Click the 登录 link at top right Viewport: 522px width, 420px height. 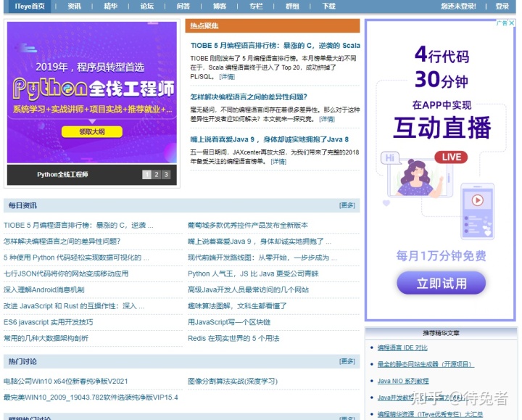coord(502,6)
